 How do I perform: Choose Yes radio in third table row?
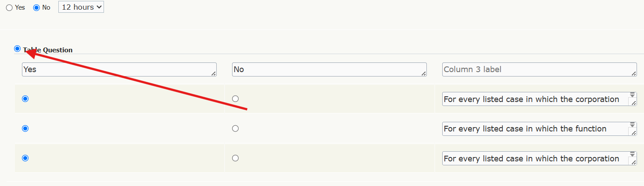tap(25, 158)
